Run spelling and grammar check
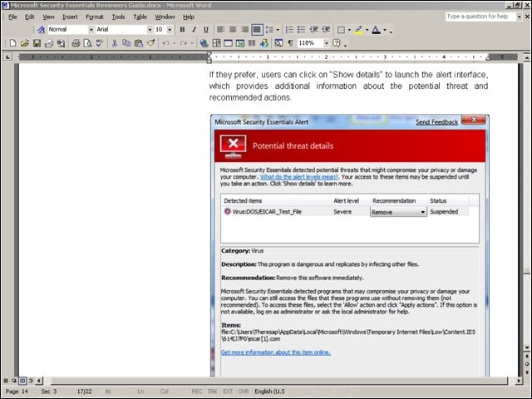The width and height of the screenshot is (532, 399). point(100,43)
